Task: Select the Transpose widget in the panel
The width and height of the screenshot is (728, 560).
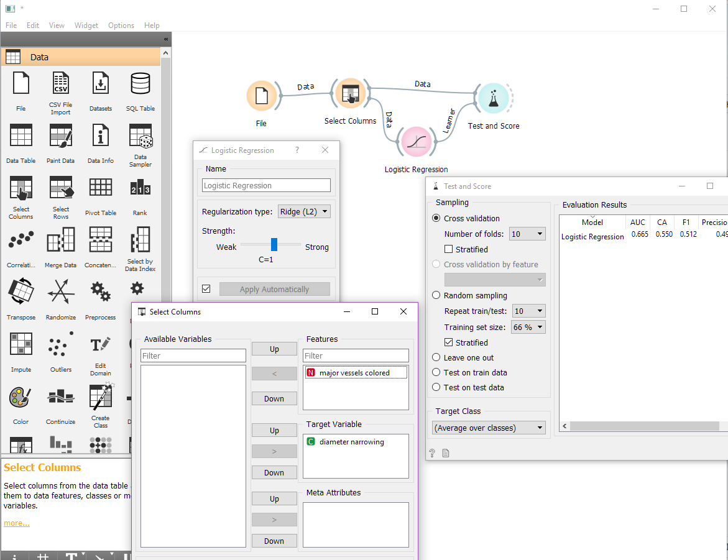Action: (21, 291)
